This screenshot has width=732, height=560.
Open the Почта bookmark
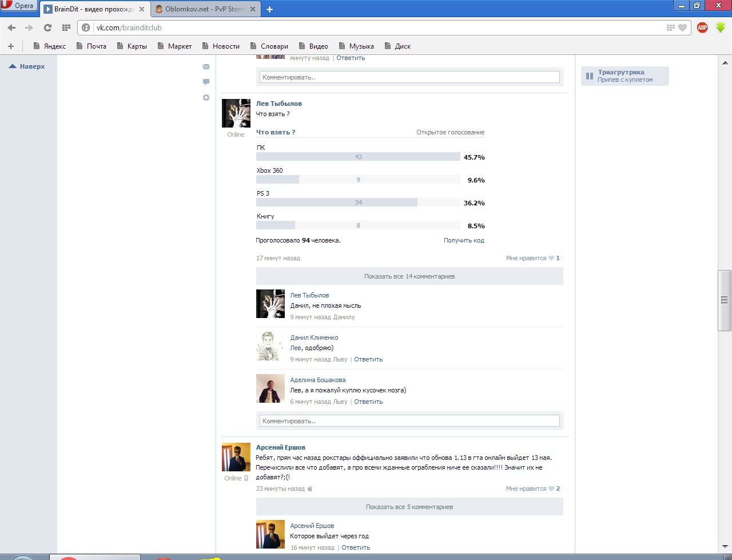click(x=91, y=46)
